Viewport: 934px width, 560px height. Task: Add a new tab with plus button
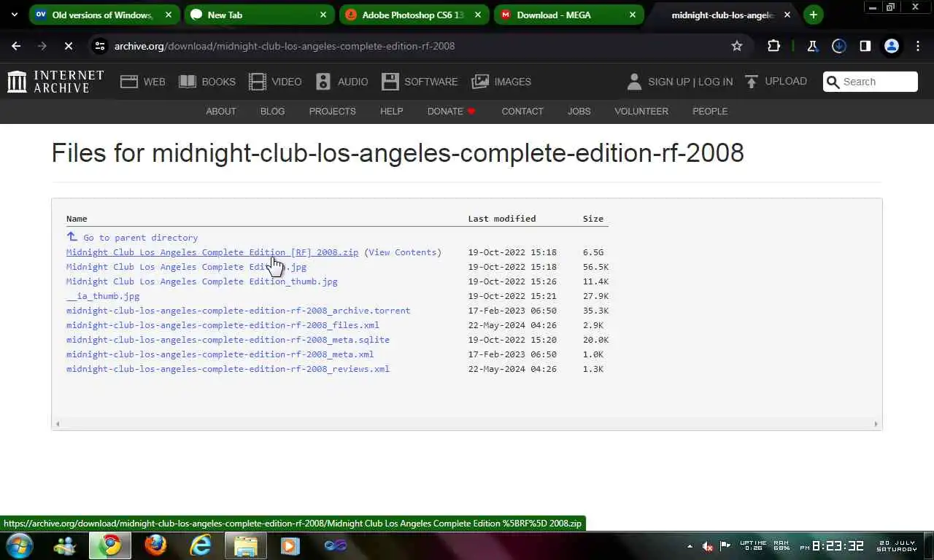point(813,15)
